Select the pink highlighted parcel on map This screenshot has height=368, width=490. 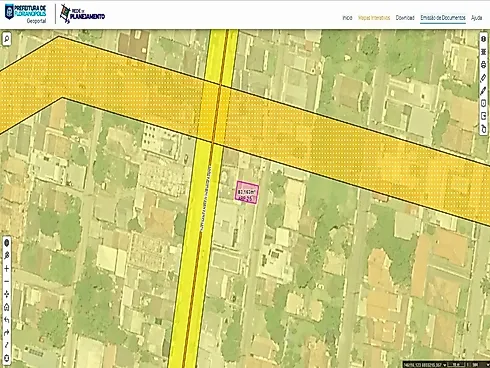point(247,192)
